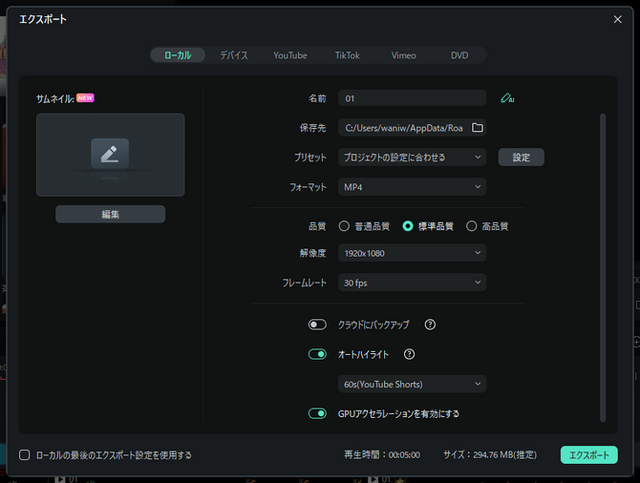The height and width of the screenshot is (483, 640).
Task: Turn off GPUアクセラレーション switch
Action: click(318, 413)
